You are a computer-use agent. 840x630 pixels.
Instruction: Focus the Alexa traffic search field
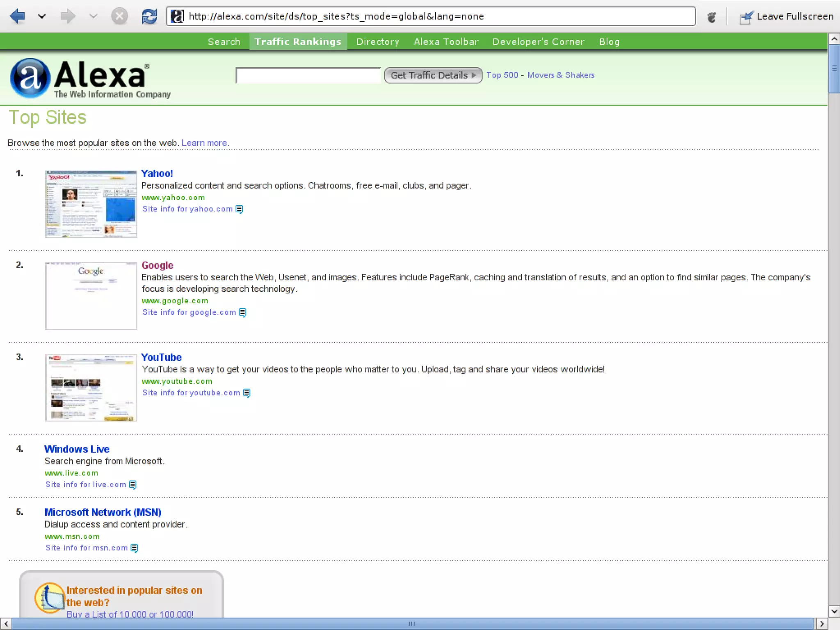[308, 76]
